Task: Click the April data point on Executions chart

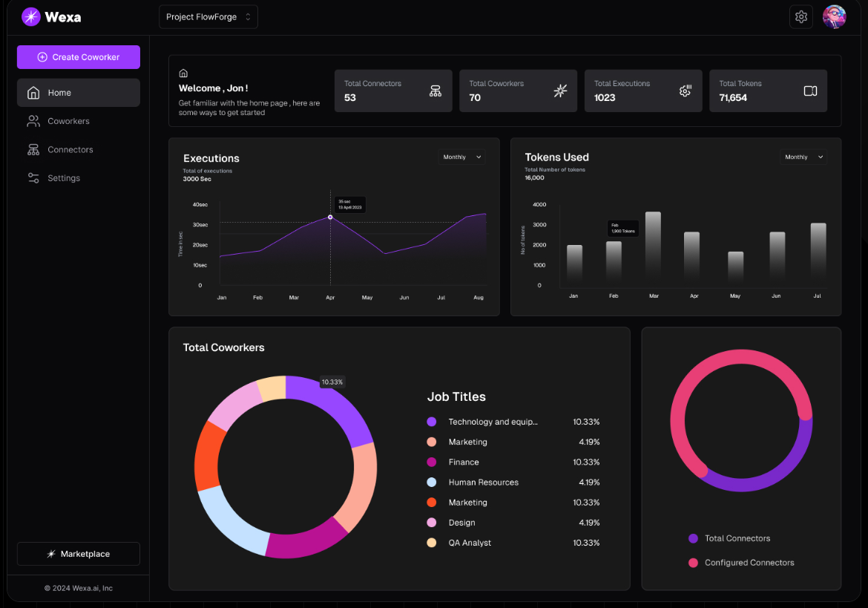Action: click(x=330, y=217)
